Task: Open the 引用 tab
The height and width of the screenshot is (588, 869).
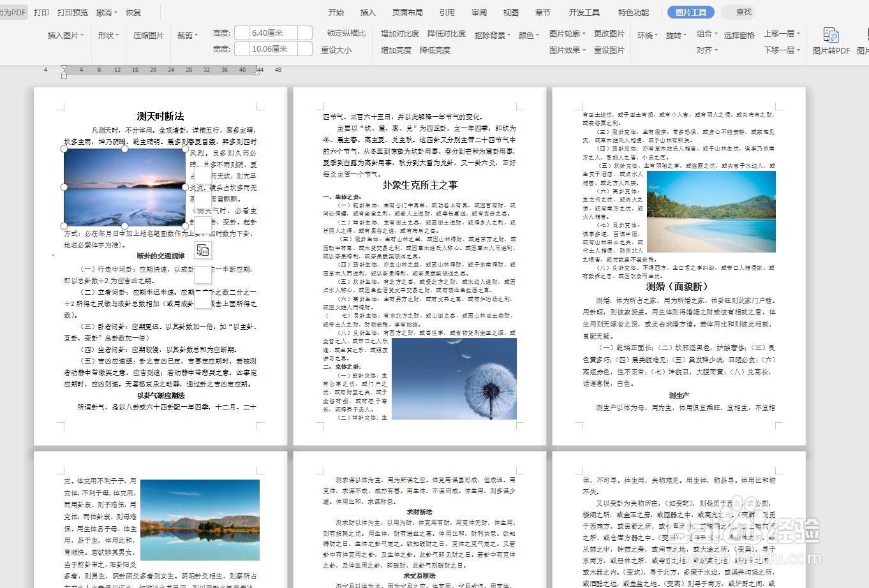Action: [447, 12]
